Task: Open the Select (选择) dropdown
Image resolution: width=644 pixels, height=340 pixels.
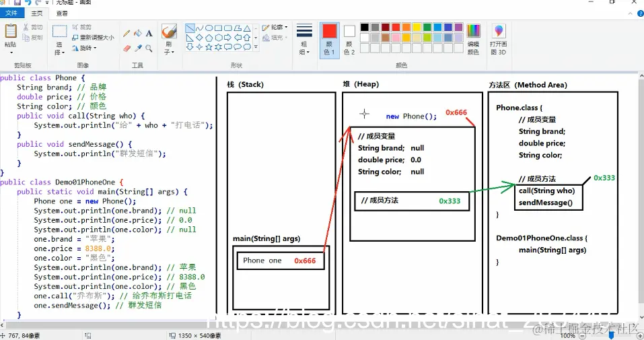Action: click(x=60, y=48)
